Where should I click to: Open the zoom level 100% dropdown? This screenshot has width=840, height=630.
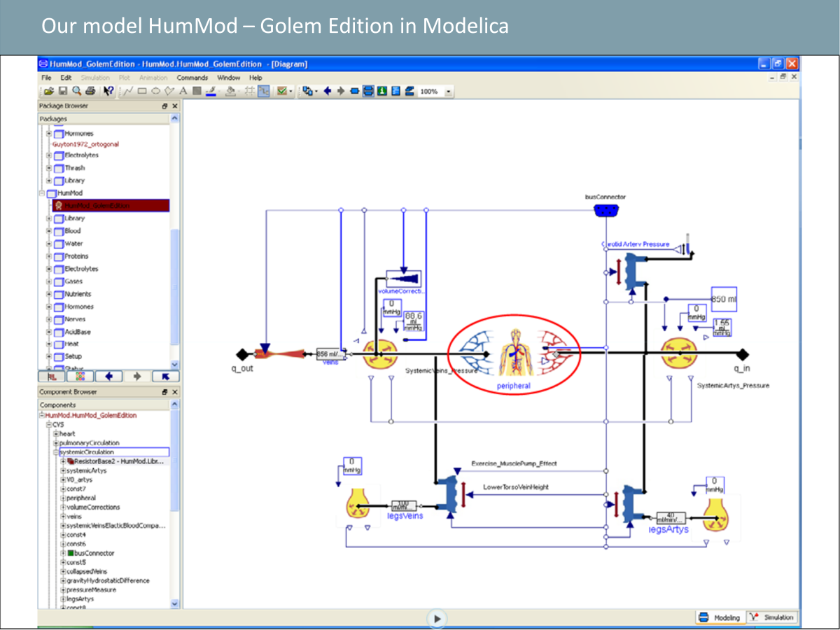click(x=448, y=92)
